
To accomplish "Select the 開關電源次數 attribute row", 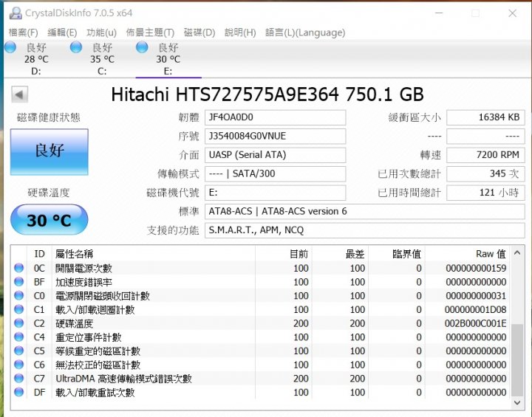I will [x=261, y=268].
